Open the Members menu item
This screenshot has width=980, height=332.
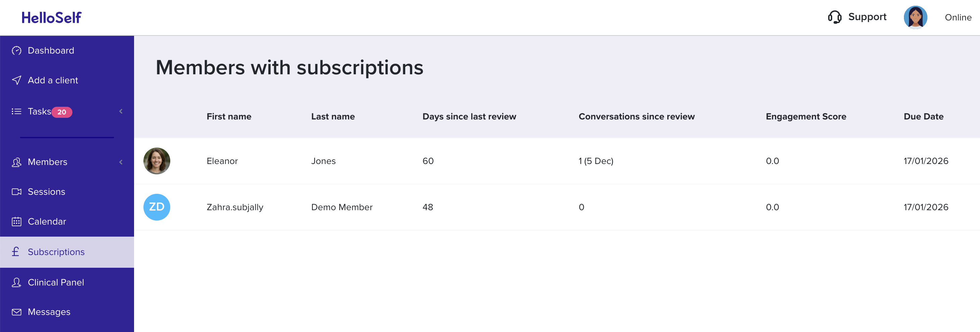pos(48,162)
